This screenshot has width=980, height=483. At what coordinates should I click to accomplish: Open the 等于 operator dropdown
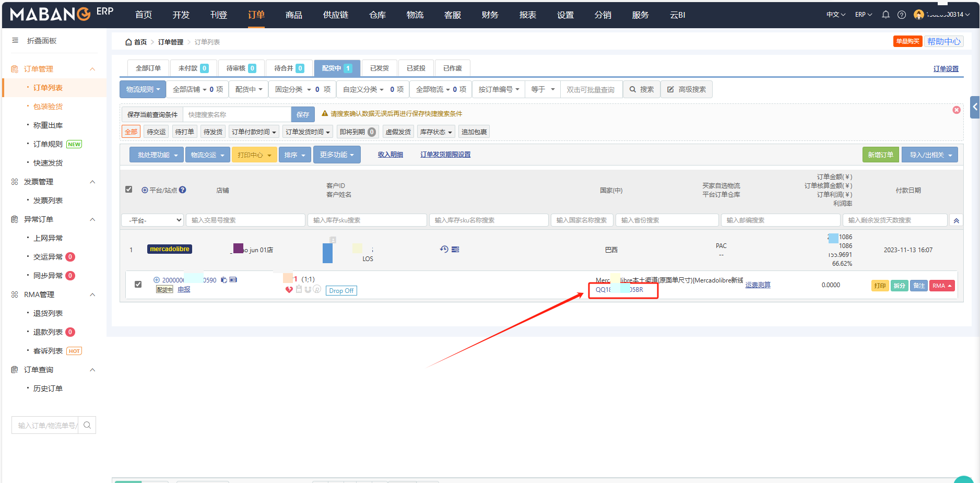point(543,89)
